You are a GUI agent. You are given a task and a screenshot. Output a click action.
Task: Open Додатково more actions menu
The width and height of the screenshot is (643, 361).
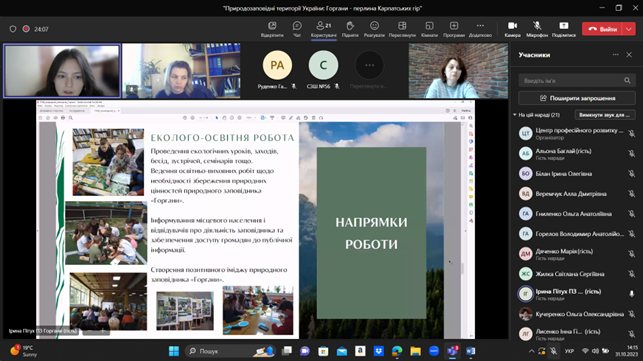tap(480, 29)
